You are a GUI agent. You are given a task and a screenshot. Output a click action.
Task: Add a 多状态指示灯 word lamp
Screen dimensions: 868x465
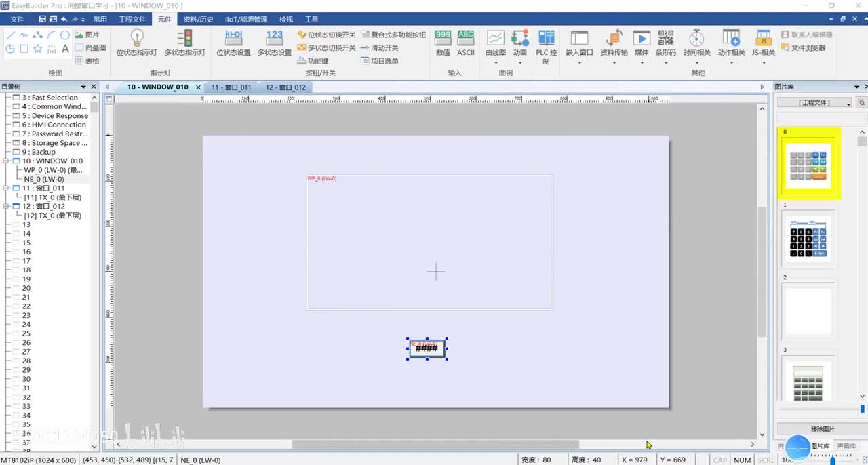click(x=184, y=43)
